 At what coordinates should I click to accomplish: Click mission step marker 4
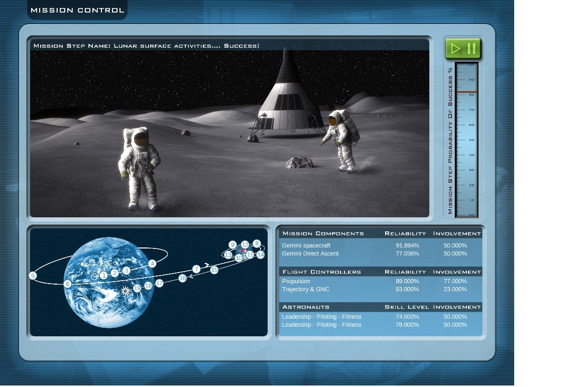pos(152,264)
